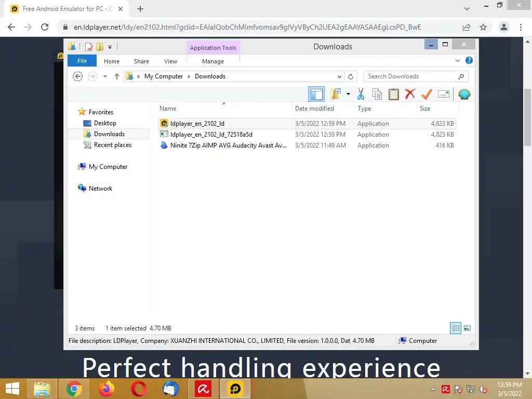Screen dimensions: 532x399
Task: Collapse the ribbon with the chevron arrow
Action: tap(457, 60)
